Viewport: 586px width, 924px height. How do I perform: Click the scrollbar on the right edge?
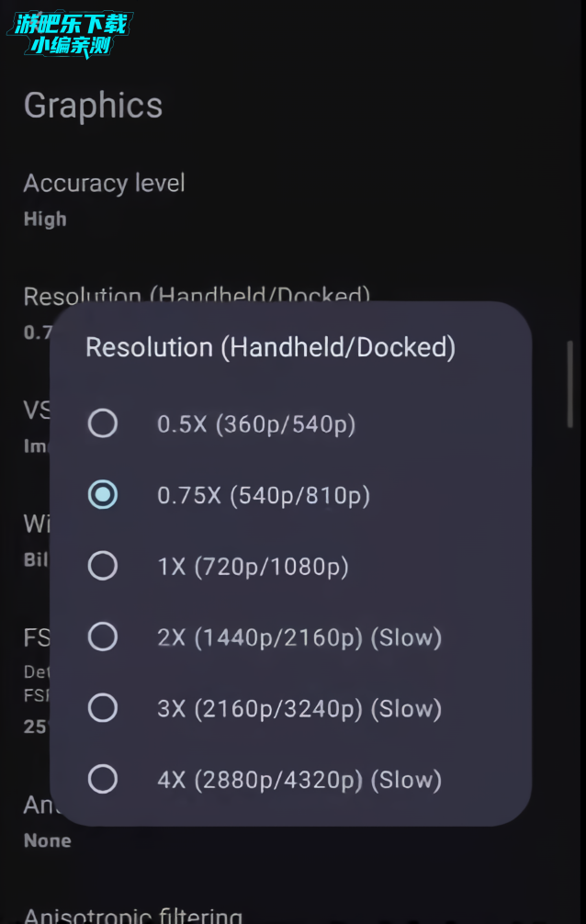[570, 384]
